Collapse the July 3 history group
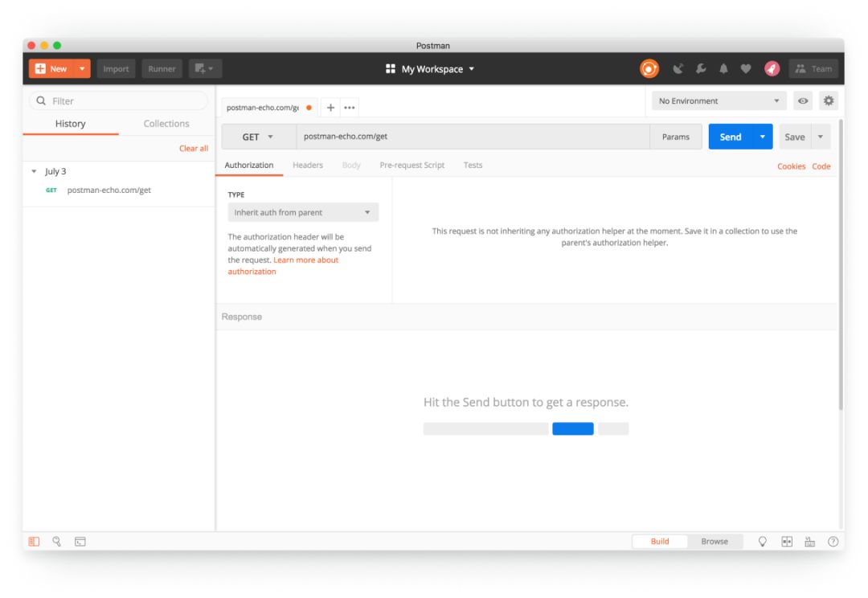The height and width of the screenshot is (598, 868). [34, 172]
